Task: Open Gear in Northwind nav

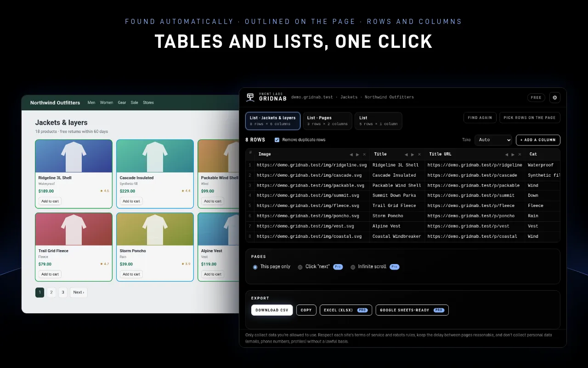Action: (x=122, y=103)
